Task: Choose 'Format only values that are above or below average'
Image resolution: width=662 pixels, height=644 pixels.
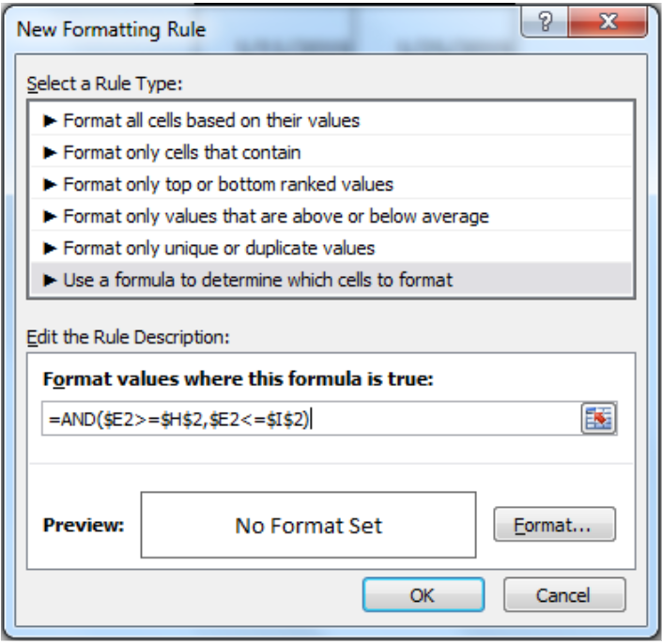Action: click(x=331, y=217)
